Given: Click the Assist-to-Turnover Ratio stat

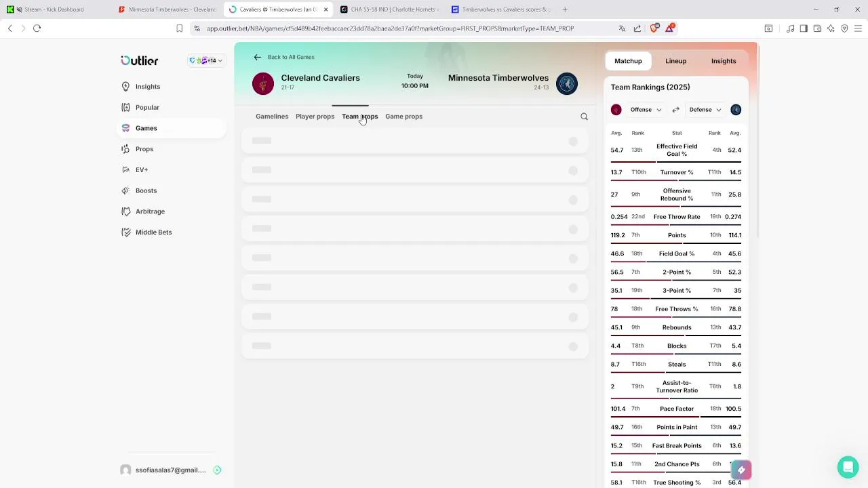Looking at the screenshot, I should click(677, 386).
